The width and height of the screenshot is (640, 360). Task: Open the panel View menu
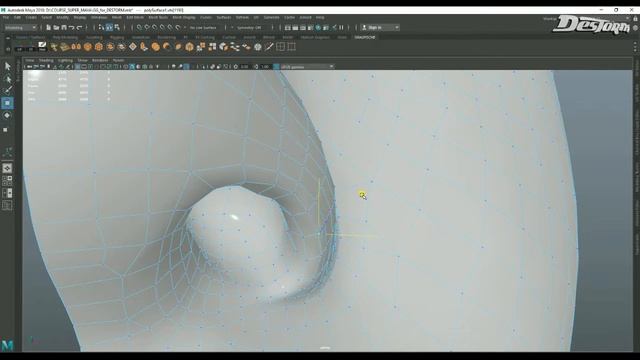coord(30,60)
